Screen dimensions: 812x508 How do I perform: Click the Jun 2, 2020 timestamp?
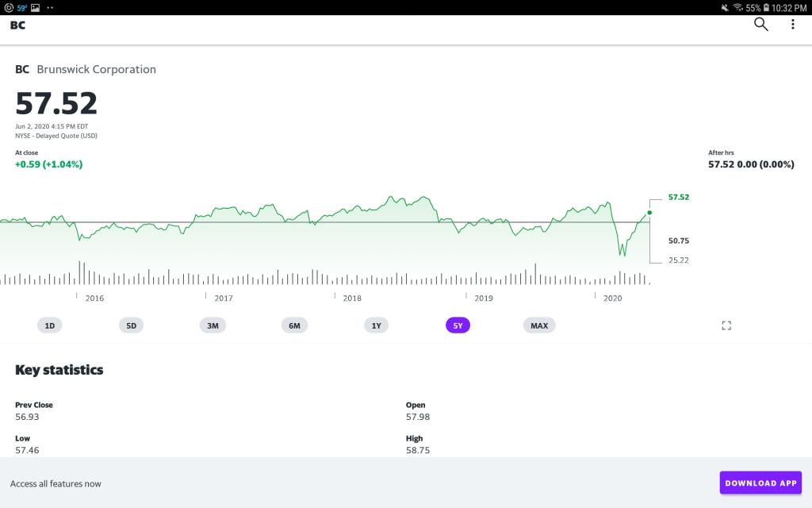click(52, 126)
